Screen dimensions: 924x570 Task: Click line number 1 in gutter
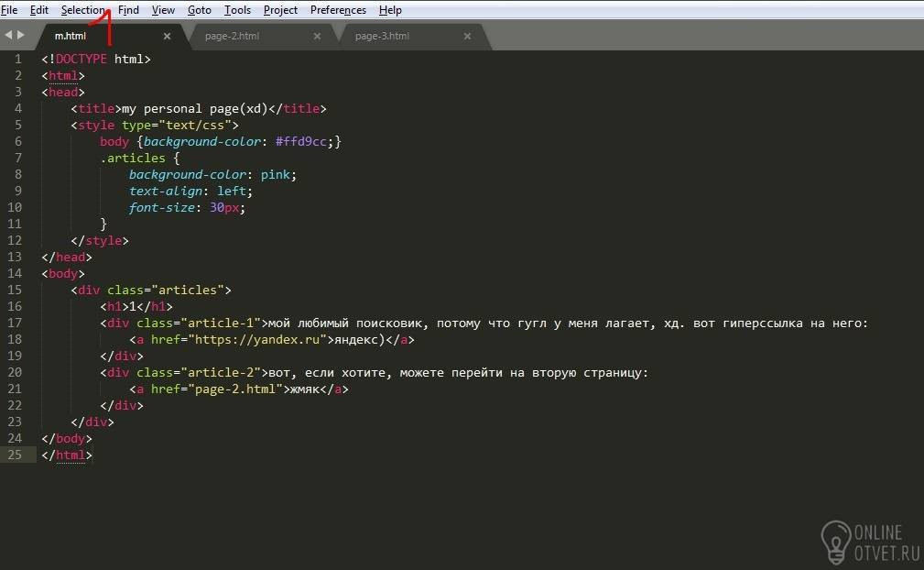(x=18, y=59)
